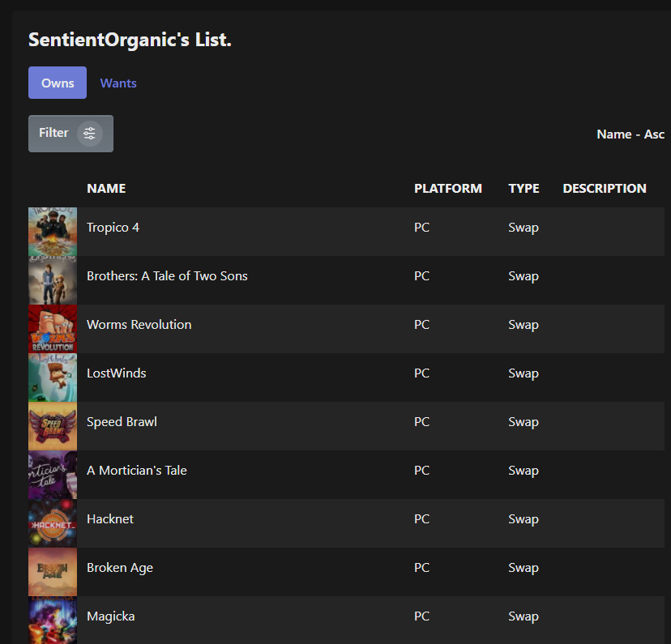Click the PC platform cell for Brothers: A Tale of Two Sons
This screenshot has width=671, height=644.
click(421, 276)
